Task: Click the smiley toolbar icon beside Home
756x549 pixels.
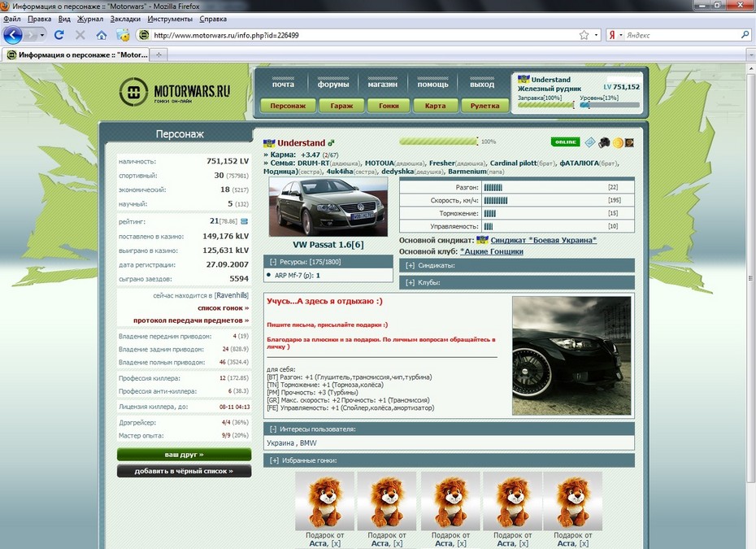Action: (x=124, y=35)
